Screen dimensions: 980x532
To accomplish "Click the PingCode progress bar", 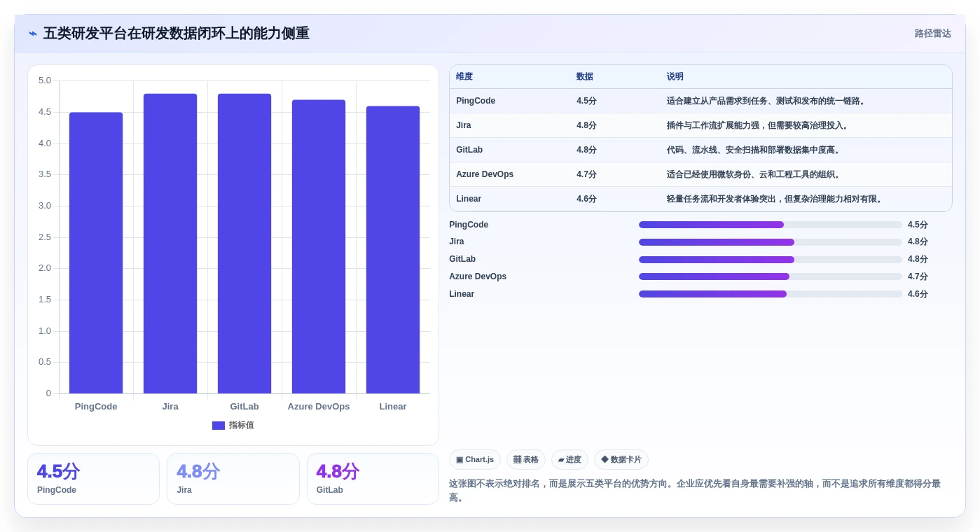I will (x=771, y=225).
